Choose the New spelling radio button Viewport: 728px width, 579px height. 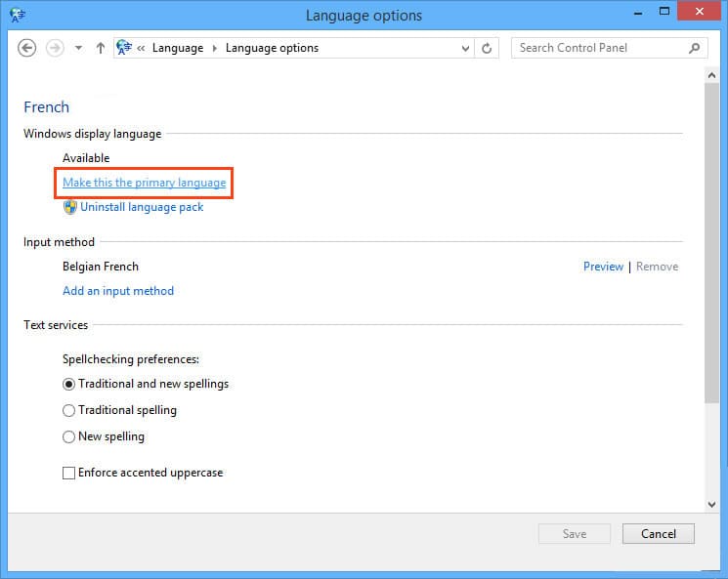click(68, 436)
